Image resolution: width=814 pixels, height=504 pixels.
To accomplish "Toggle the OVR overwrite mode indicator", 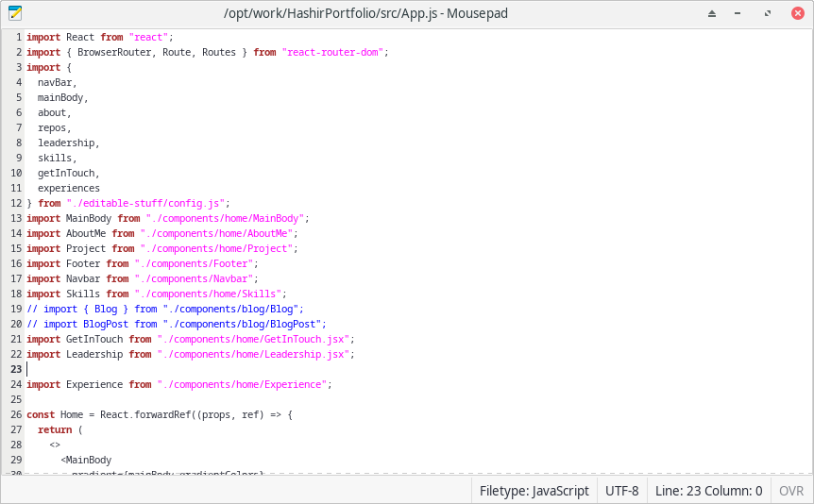I will tap(791, 491).
